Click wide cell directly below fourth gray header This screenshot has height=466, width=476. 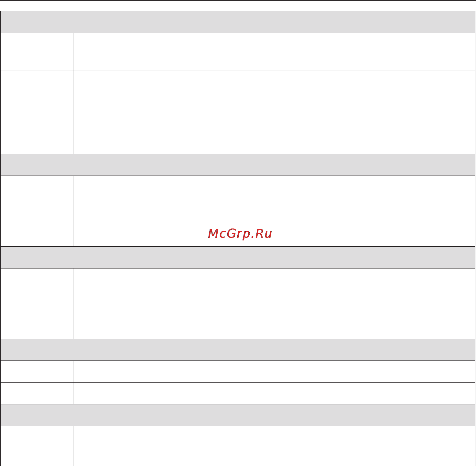click(274, 372)
